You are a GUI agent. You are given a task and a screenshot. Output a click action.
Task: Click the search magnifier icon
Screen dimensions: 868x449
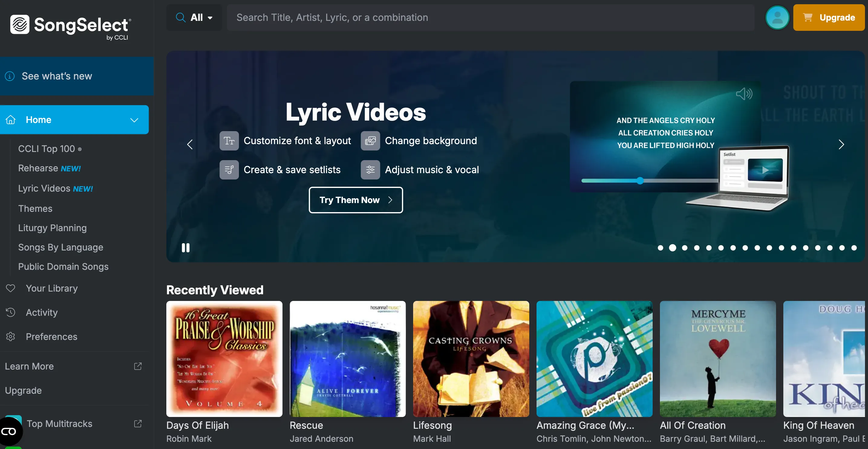pyautogui.click(x=181, y=18)
